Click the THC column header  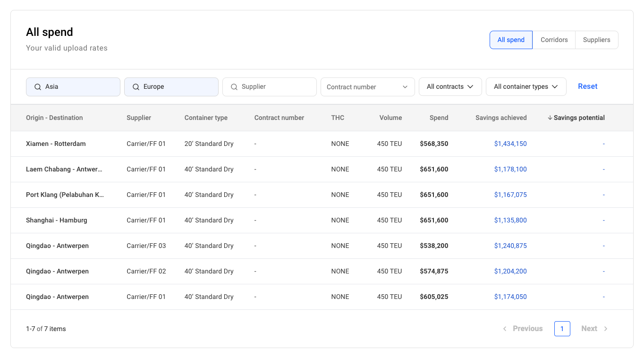pos(338,118)
